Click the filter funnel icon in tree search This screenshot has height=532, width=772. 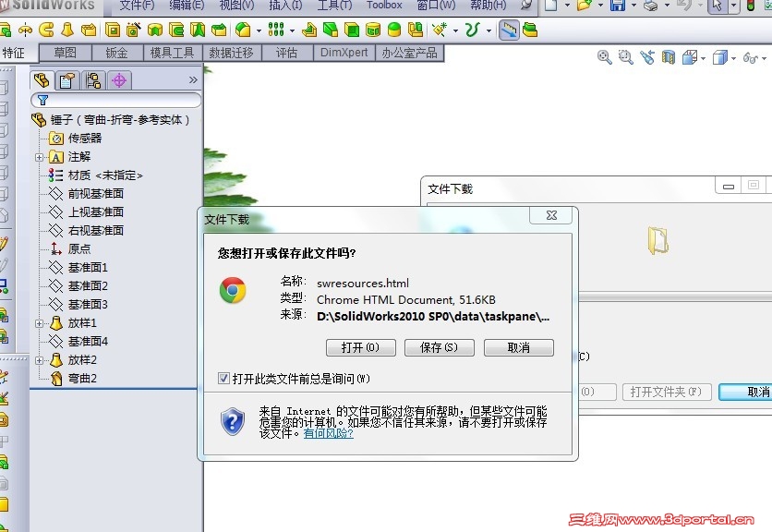[x=42, y=100]
